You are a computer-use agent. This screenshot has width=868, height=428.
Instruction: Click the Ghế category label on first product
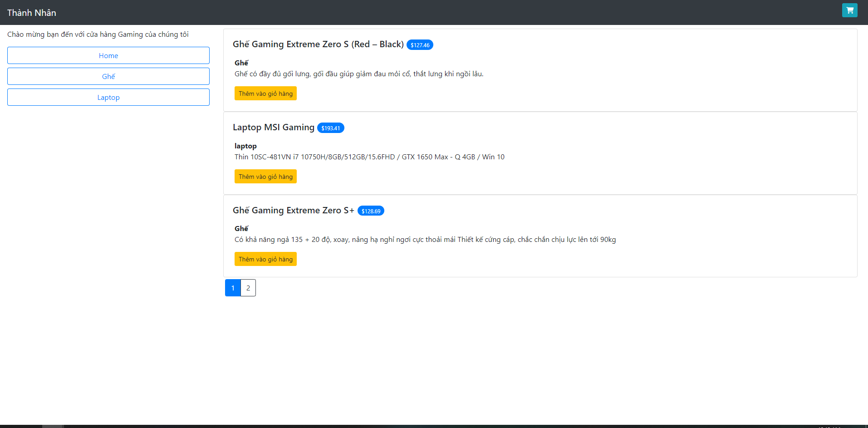coord(240,63)
